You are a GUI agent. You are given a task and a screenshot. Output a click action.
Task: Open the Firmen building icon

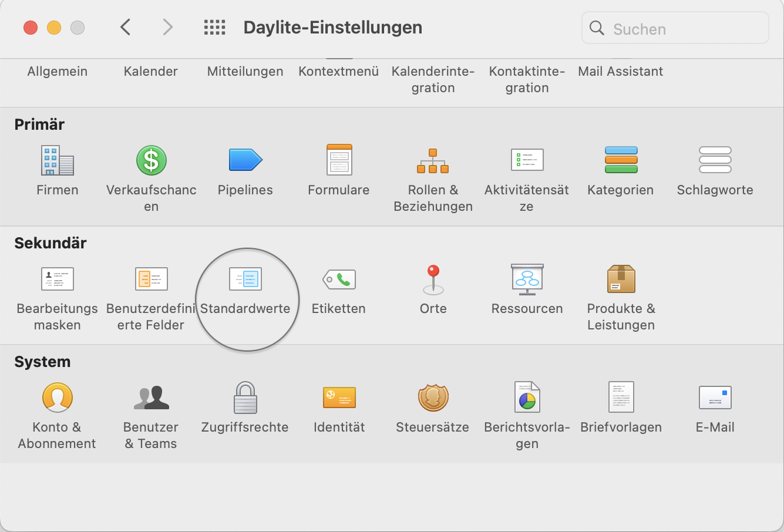(57, 160)
